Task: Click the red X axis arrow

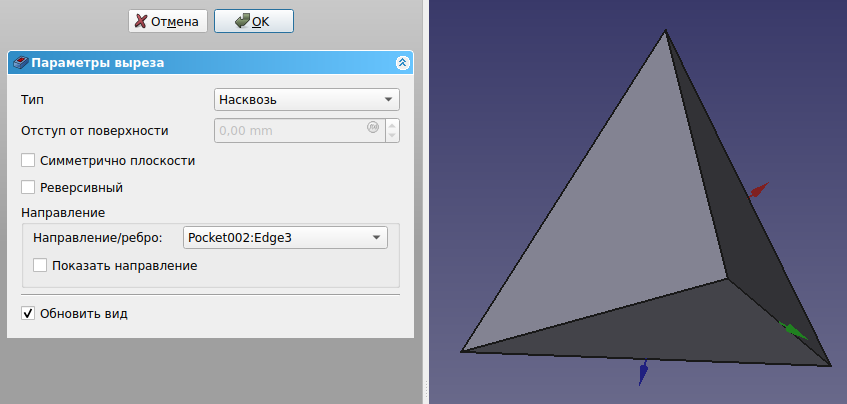Action: (x=758, y=190)
